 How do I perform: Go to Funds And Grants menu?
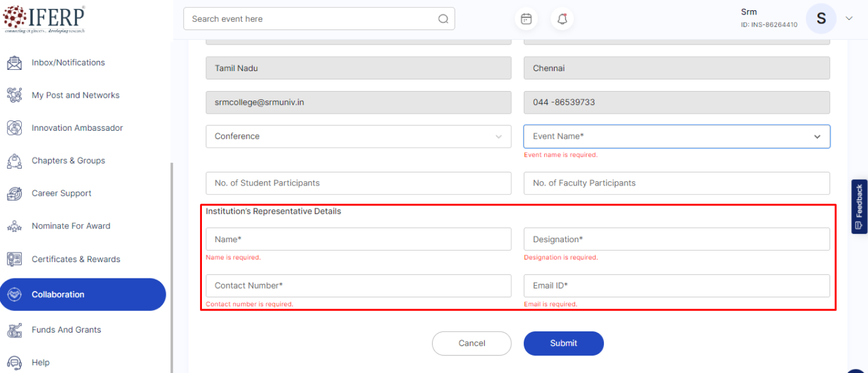pos(66,330)
